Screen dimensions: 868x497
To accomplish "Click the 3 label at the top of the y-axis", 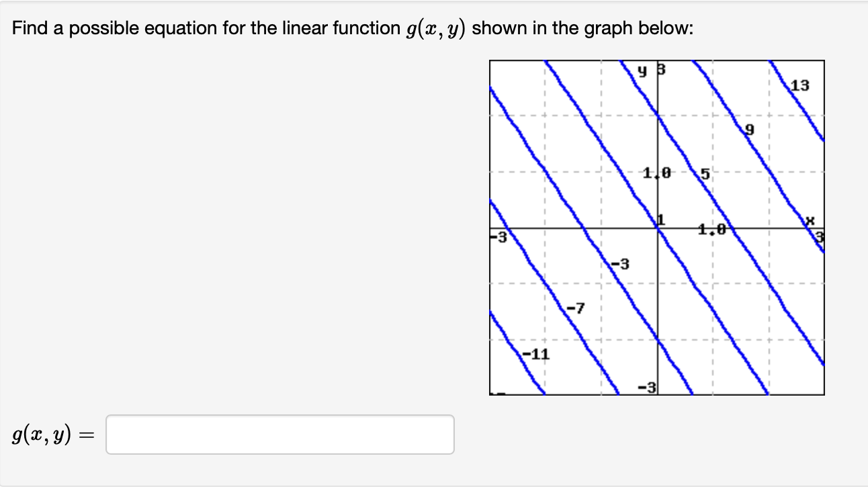I will [660, 69].
